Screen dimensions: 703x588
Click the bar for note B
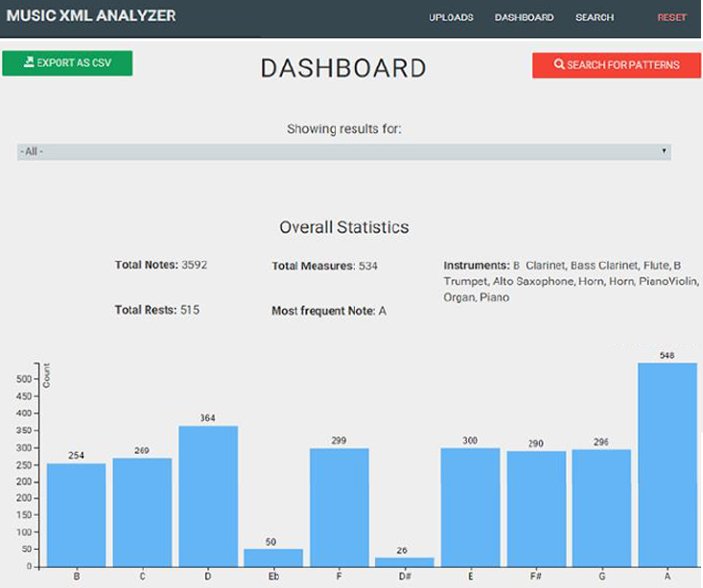(x=76, y=515)
